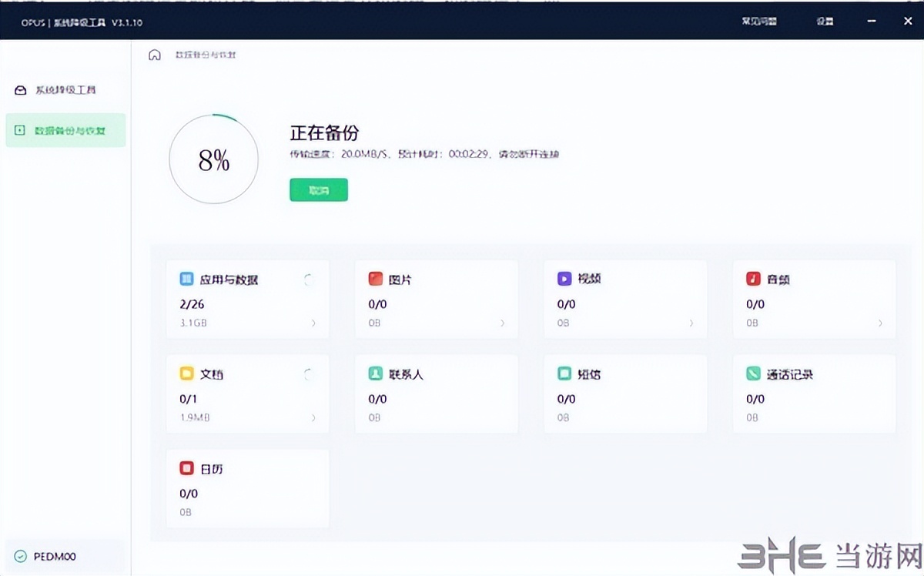
Task: Click the red 日历 (Calendar) icon
Action: click(x=186, y=468)
